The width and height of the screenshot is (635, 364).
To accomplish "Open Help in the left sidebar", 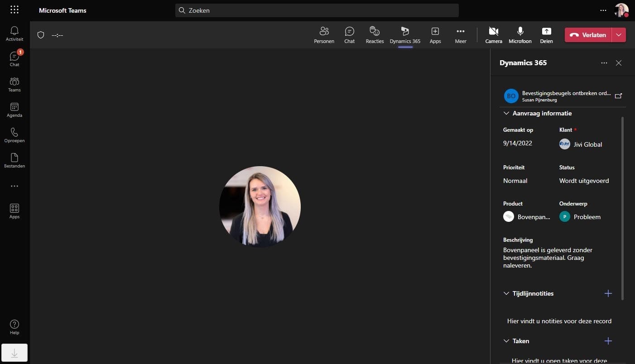I will coord(14,327).
